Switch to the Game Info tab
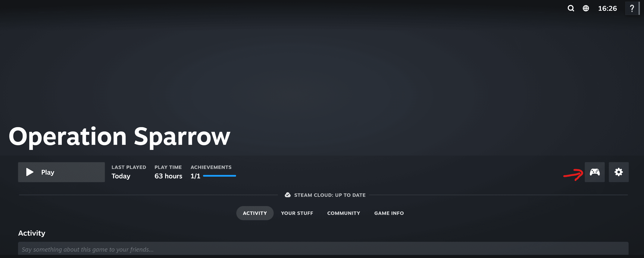This screenshot has width=644, height=258. (x=389, y=213)
